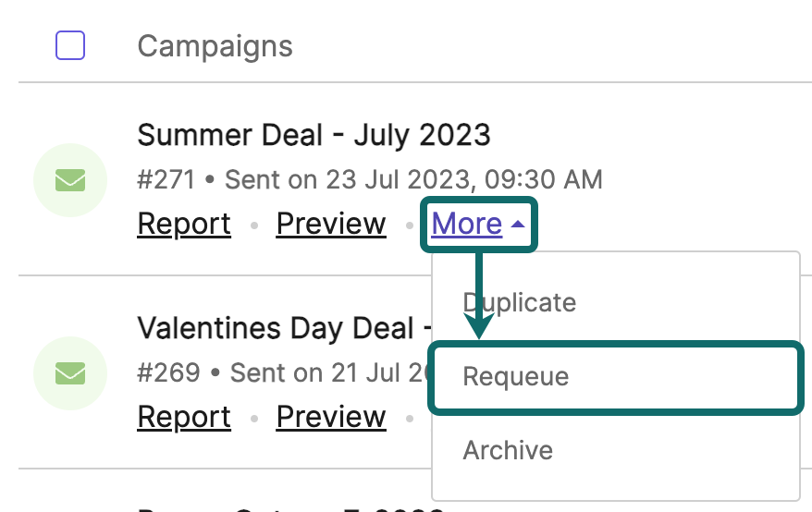Open Report for Summer Deal campaign
The image size is (812, 512).
tap(184, 225)
